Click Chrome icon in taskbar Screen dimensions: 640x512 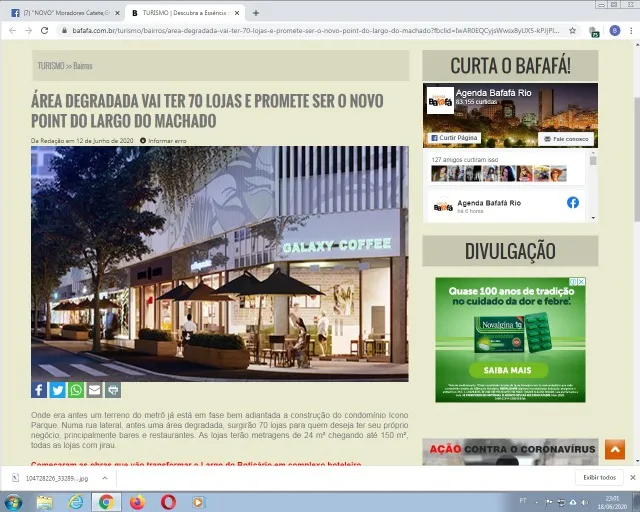[x=106, y=502]
